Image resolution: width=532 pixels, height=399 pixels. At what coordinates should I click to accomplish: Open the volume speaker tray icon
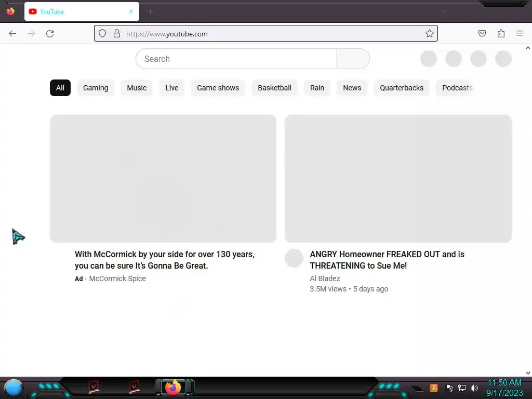[x=474, y=388]
